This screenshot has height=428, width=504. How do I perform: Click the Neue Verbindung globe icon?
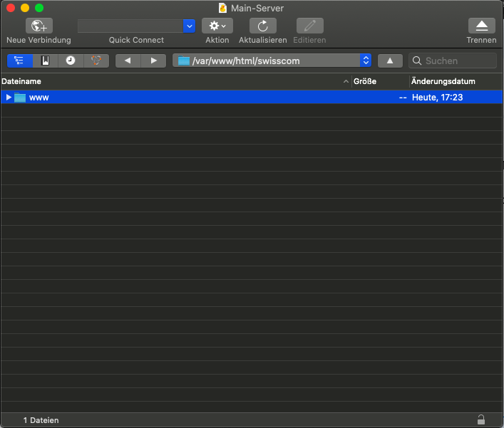38,26
